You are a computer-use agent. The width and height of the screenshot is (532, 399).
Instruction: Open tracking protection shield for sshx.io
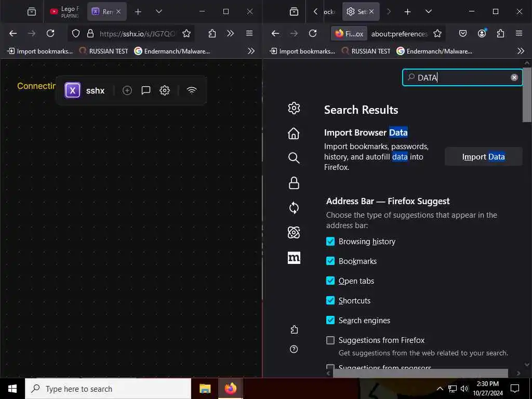pos(76,33)
